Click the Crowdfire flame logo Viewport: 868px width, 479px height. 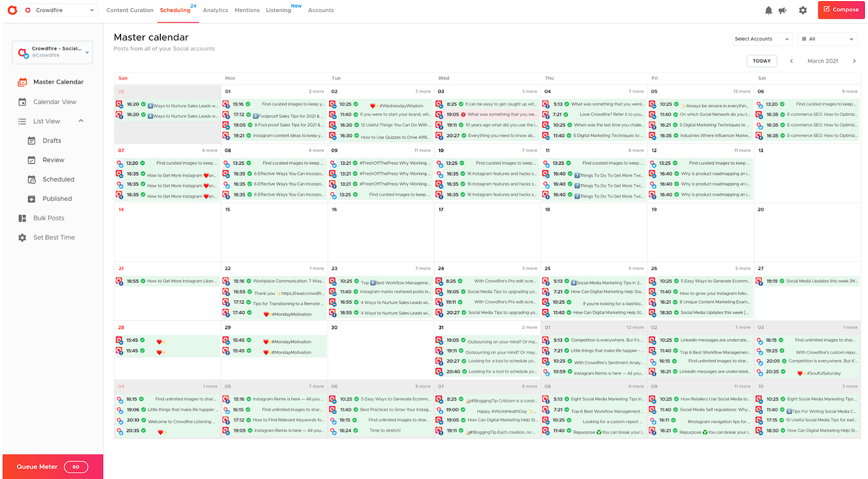coord(12,10)
